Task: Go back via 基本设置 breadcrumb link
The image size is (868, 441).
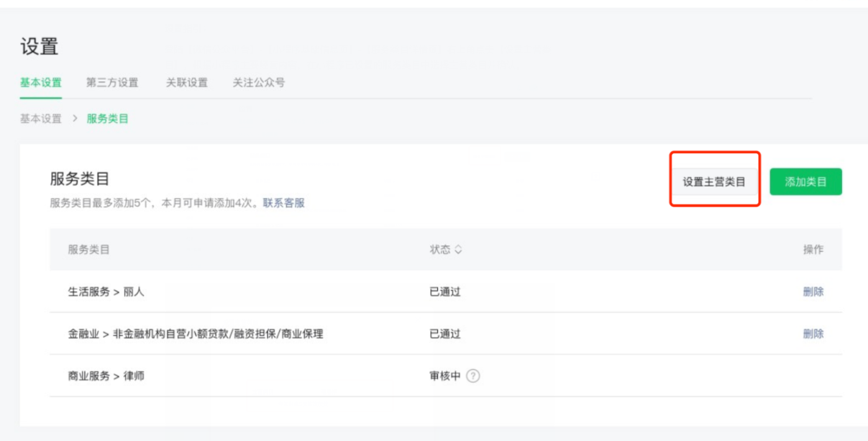Action: pos(40,119)
